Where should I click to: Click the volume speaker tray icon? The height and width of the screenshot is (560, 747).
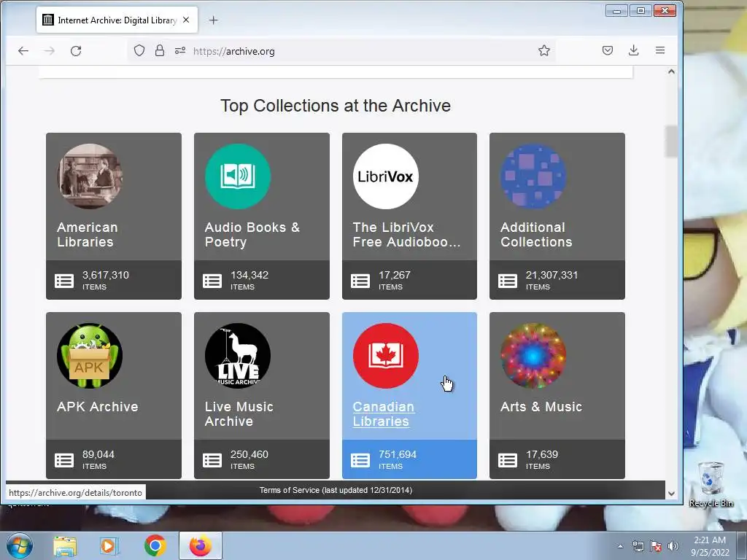(673, 546)
